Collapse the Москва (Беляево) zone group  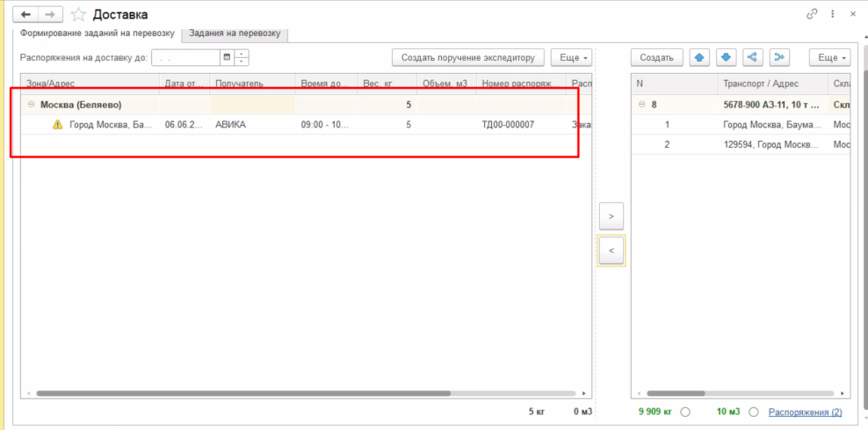point(32,105)
